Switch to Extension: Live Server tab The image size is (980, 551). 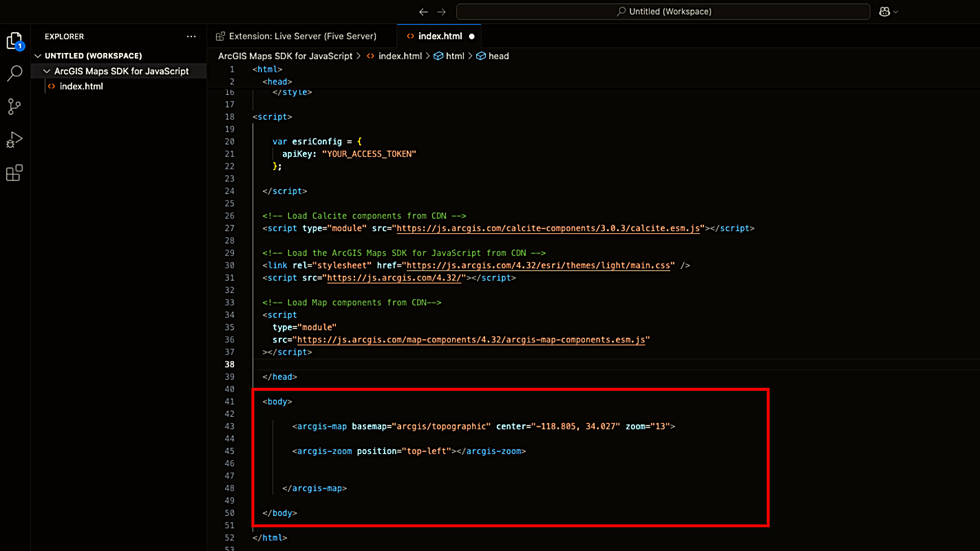click(302, 36)
